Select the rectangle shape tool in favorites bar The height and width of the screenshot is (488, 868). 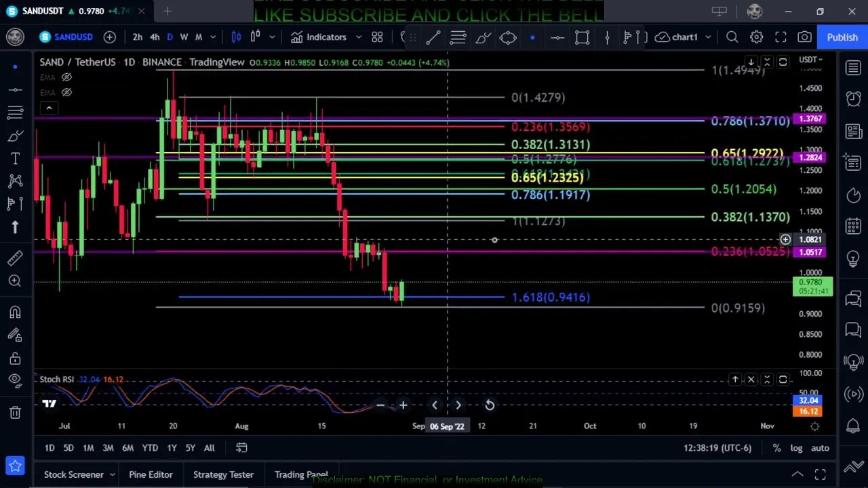point(582,38)
